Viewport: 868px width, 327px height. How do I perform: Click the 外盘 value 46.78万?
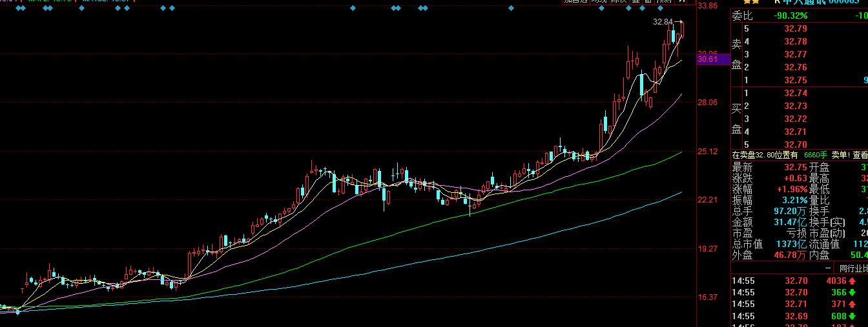[x=790, y=255]
